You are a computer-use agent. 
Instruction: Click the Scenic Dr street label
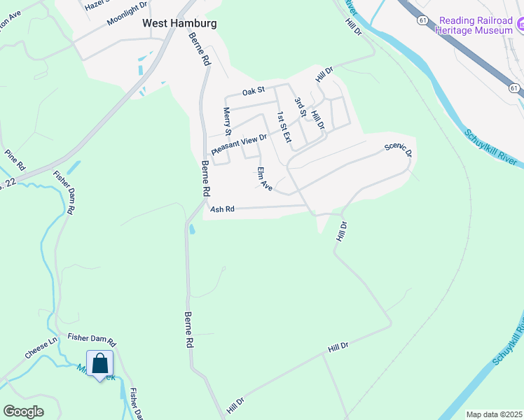click(x=398, y=150)
